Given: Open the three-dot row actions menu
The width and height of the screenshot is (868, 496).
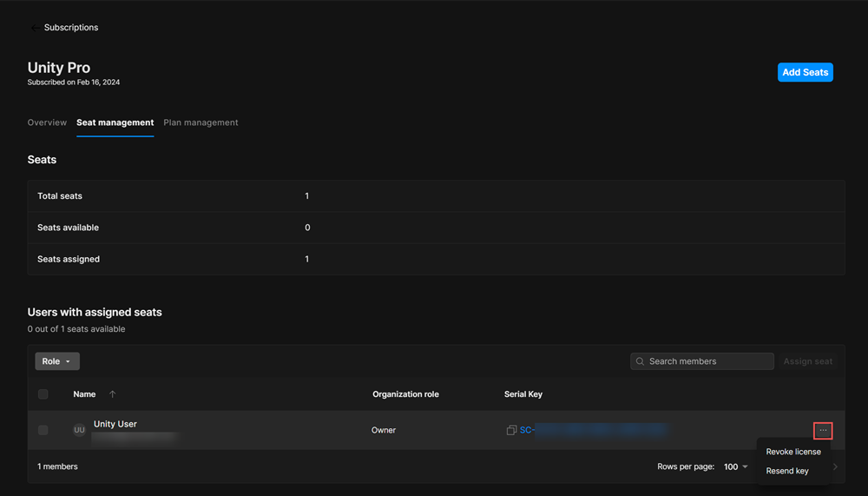Looking at the screenshot, I should [x=823, y=431].
